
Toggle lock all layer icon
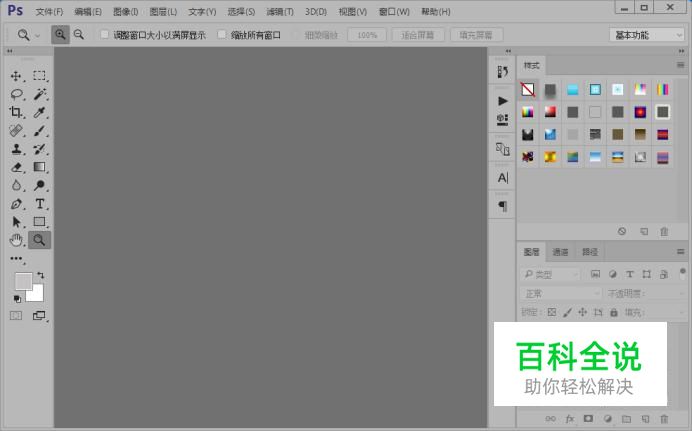[613, 312]
